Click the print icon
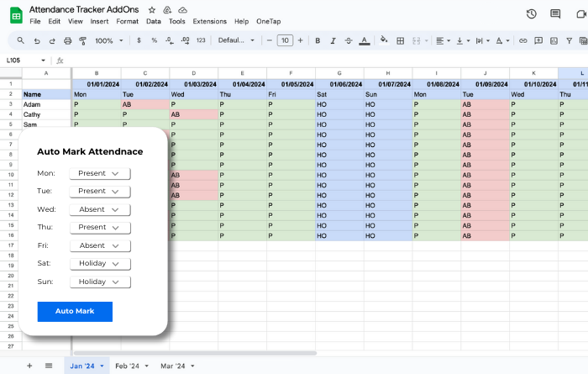The height and width of the screenshot is (374, 588). 67,40
